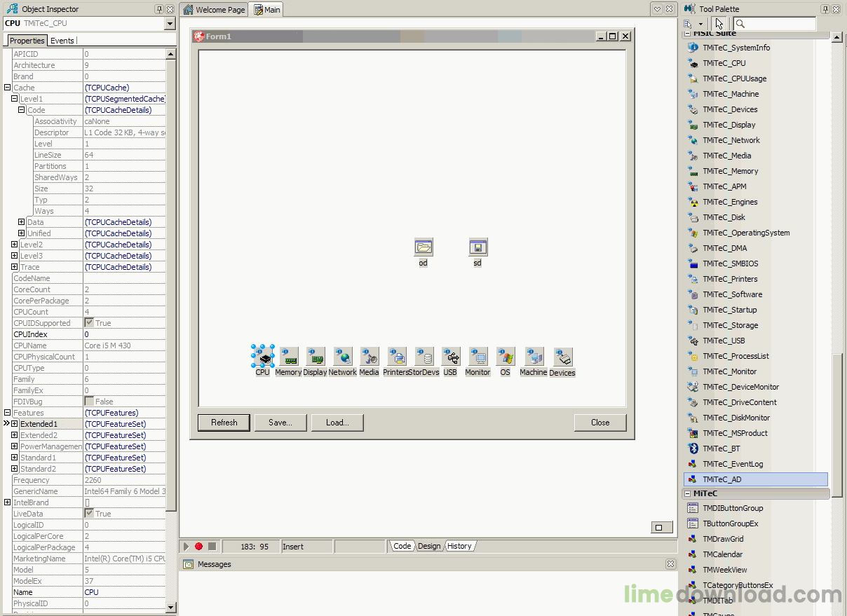Select the CPU component icon on Form1

coord(263,357)
